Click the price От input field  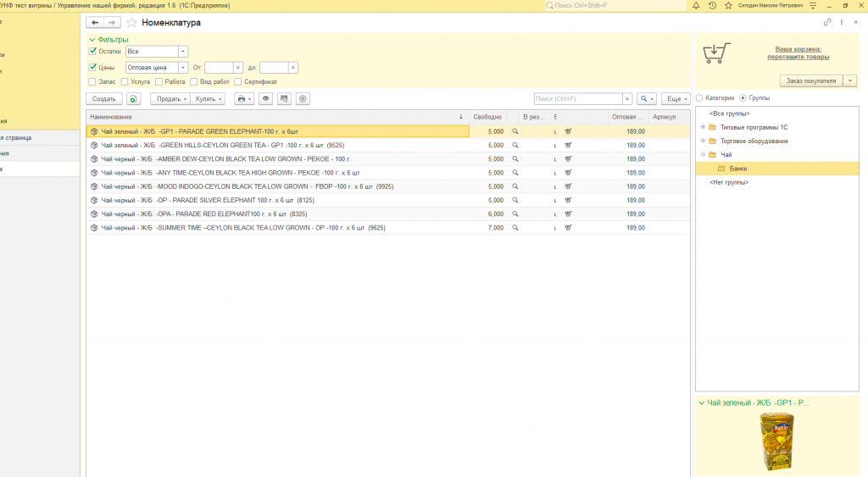point(220,68)
